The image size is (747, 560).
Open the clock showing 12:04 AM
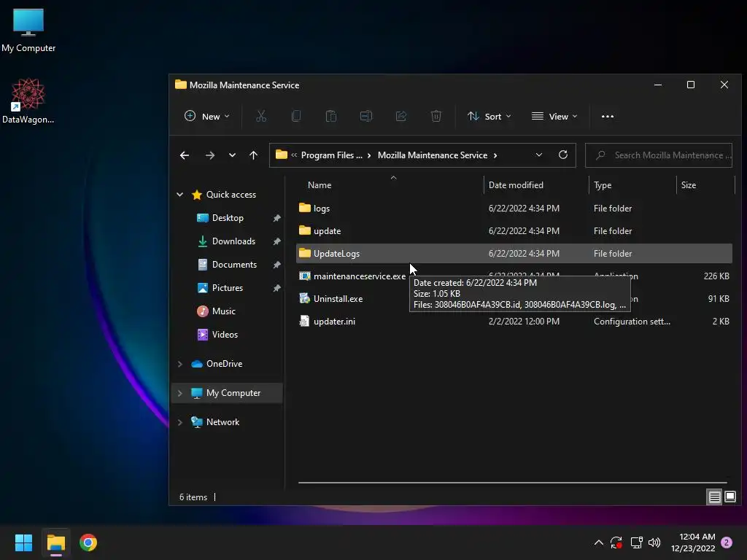[693, 542]
